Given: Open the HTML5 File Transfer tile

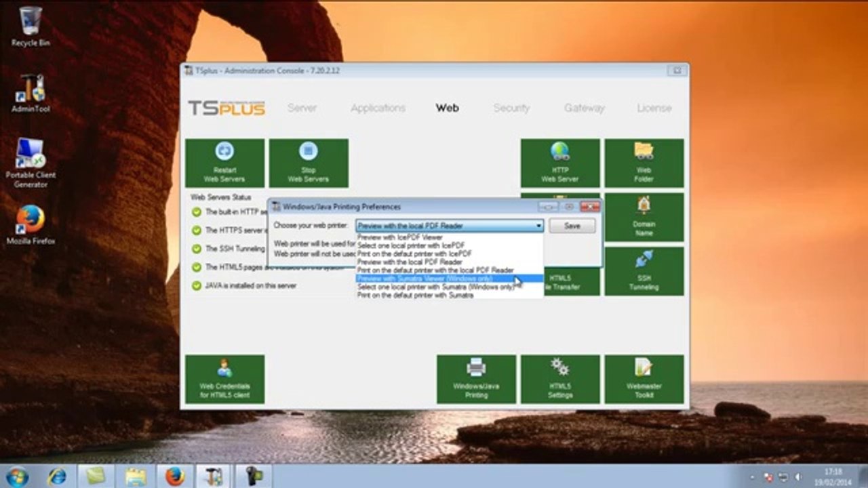Looking at the screenshot, I should point(572,281).
